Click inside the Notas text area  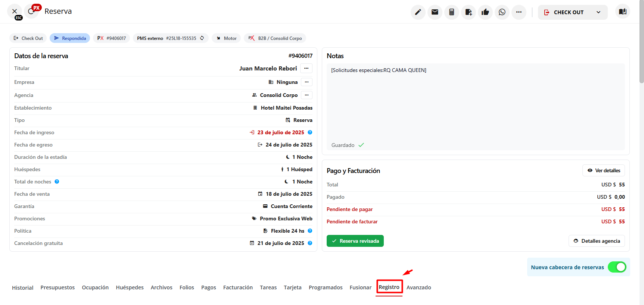pyautogui.click(x=475, y=104)
